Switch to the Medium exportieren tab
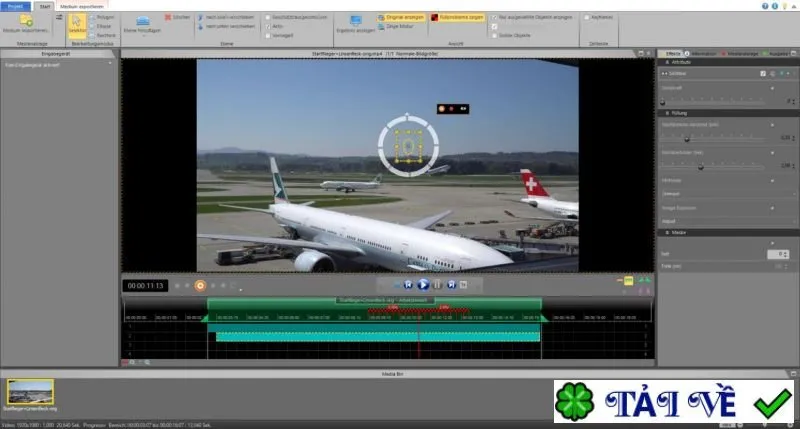 pyautogui.click(x=82, y=7)
